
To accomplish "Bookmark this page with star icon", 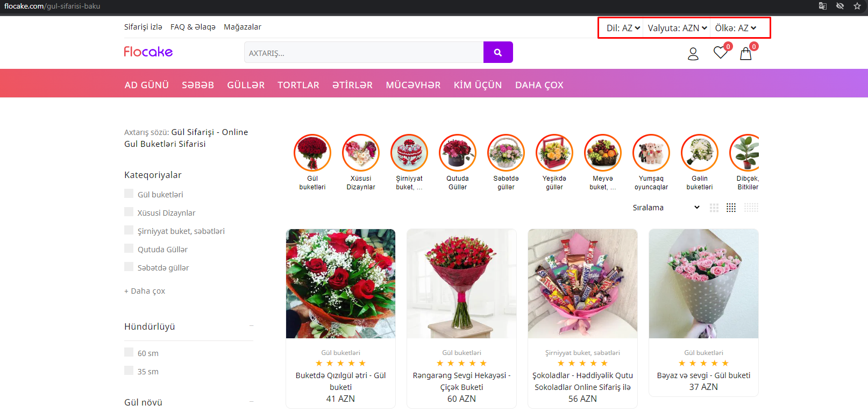I will (x=857, y=6).
